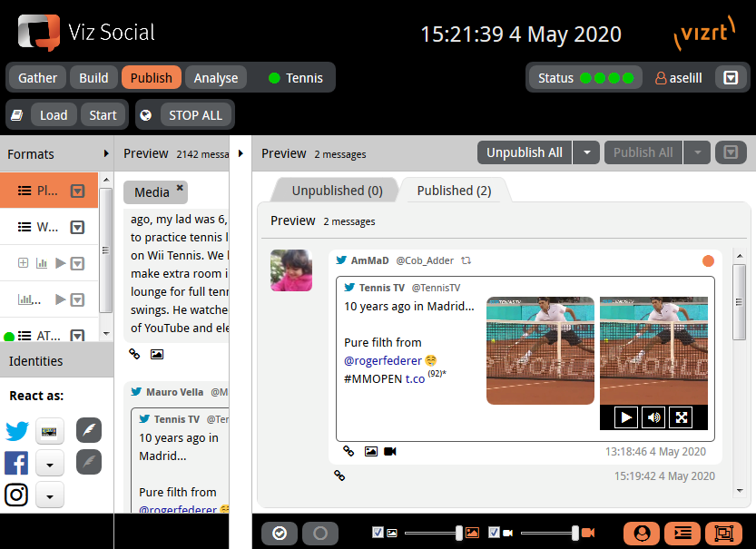Open the dropdown arrow next to Unpublish All

587,152
